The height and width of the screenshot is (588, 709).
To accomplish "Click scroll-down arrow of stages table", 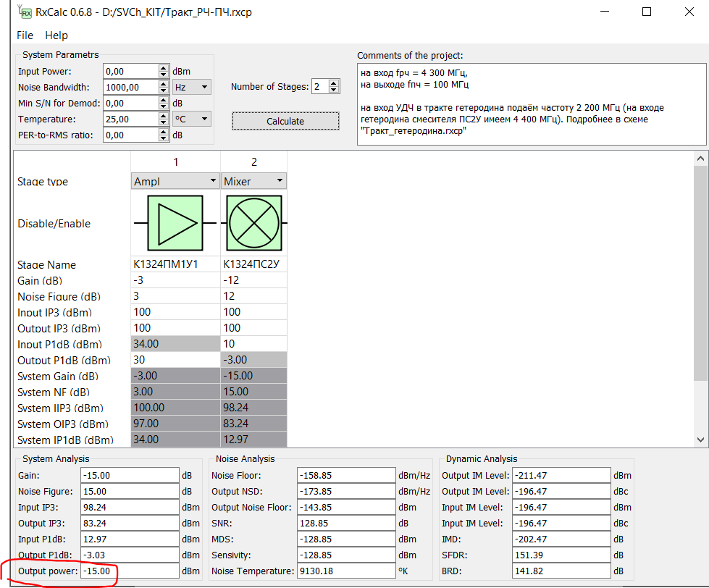I will pyautogui.click(x=700, y=440).
